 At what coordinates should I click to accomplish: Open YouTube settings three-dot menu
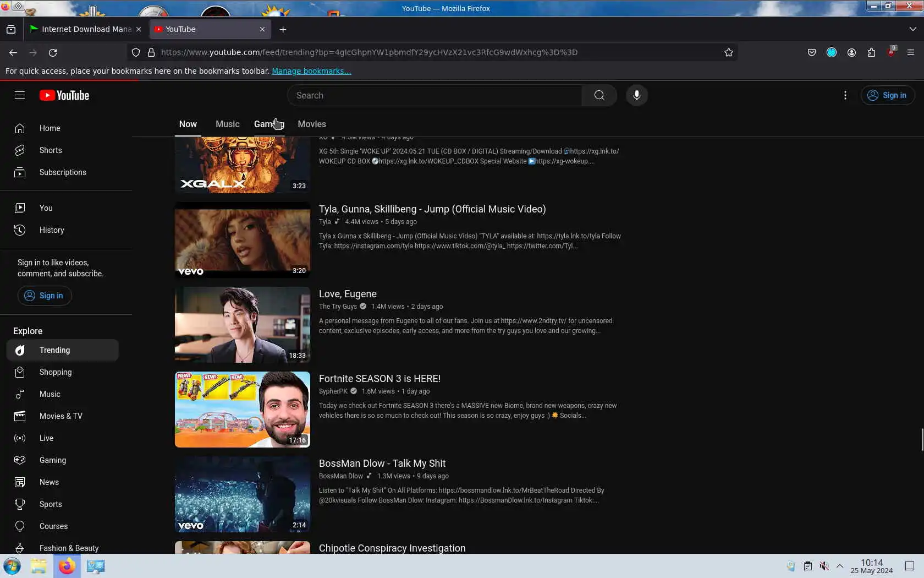tap(845, 95)
